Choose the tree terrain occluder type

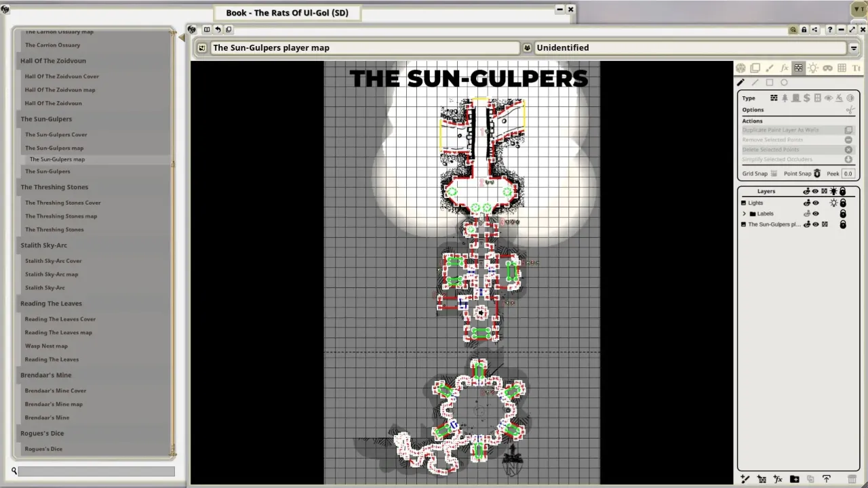pyautogui.click(x=785, y=98)
